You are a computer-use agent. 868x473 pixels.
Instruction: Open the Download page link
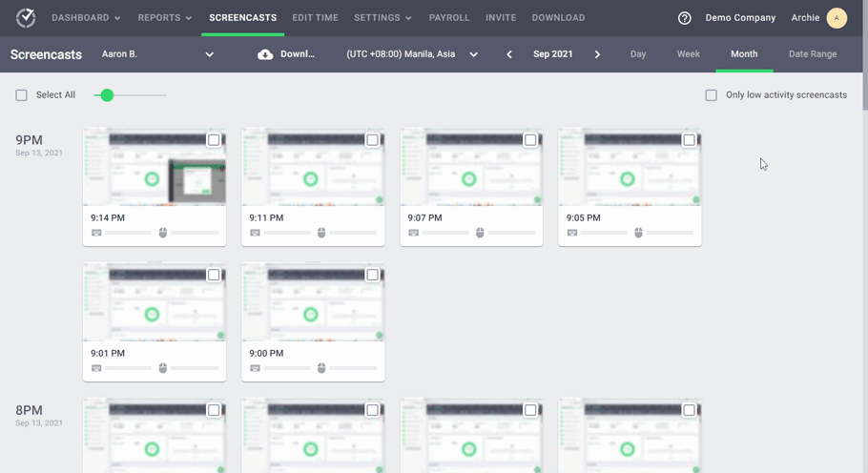(558, 18)
